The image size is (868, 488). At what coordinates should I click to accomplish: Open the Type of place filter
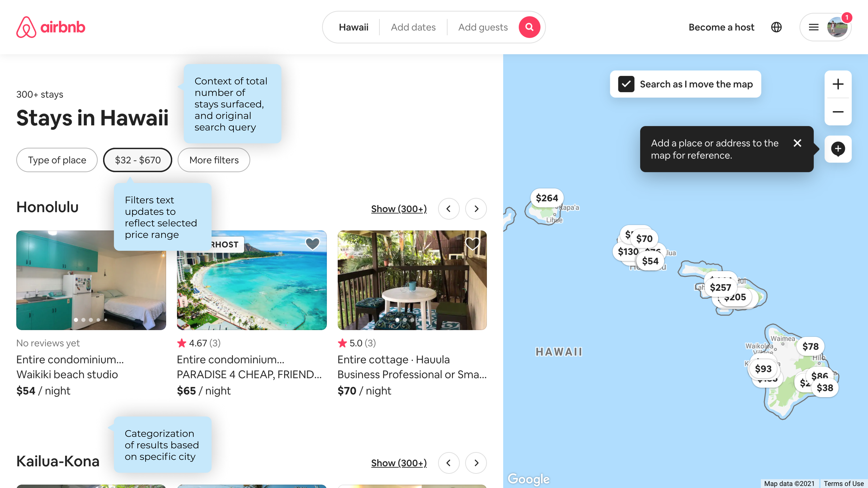(x=57, y=160)
